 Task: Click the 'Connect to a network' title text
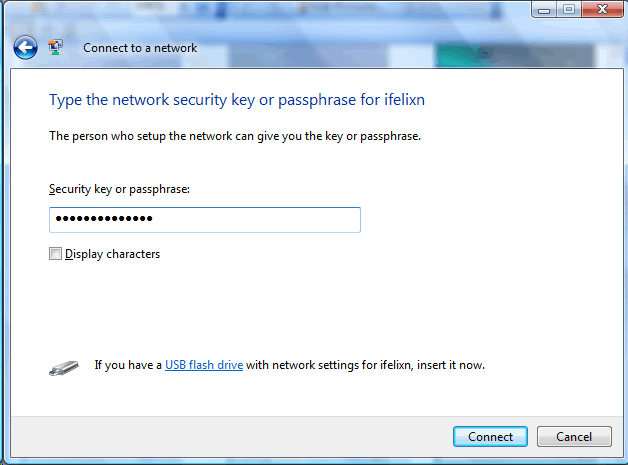click(140, 48)
